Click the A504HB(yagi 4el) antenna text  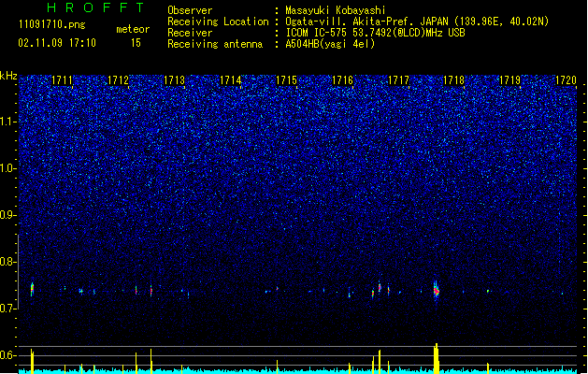pos(330,44)
